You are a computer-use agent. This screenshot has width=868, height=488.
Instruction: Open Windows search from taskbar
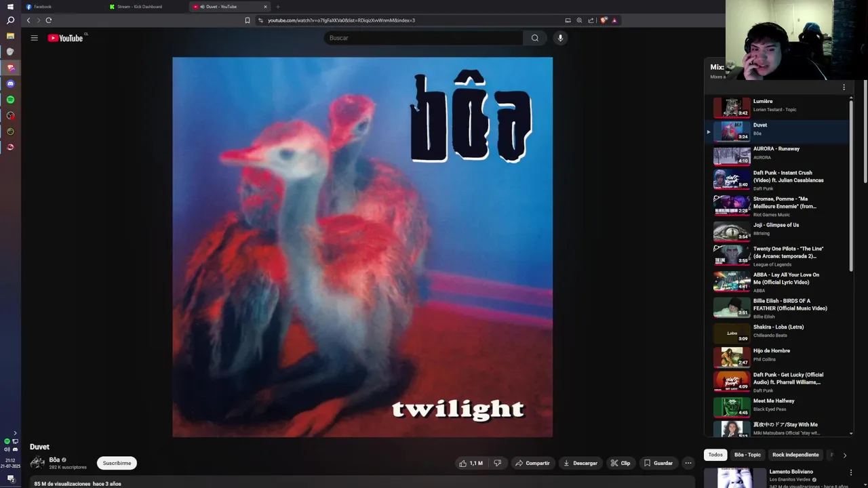click(10, 20)
